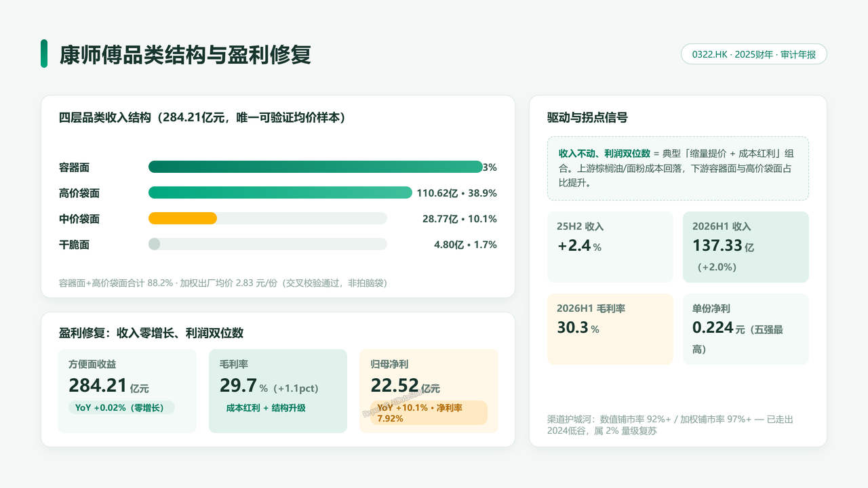
Task: Select the 25H2 收入 +2.4% card
Action: [610, 247]
